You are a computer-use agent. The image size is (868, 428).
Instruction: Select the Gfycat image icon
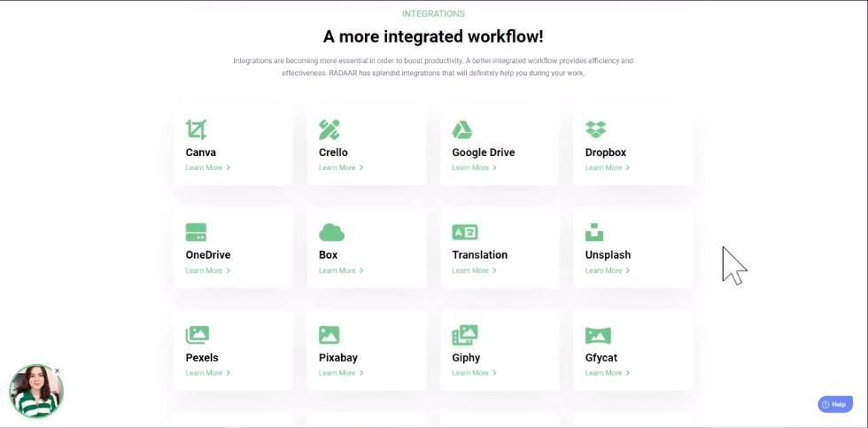click(x=598, y=335)
